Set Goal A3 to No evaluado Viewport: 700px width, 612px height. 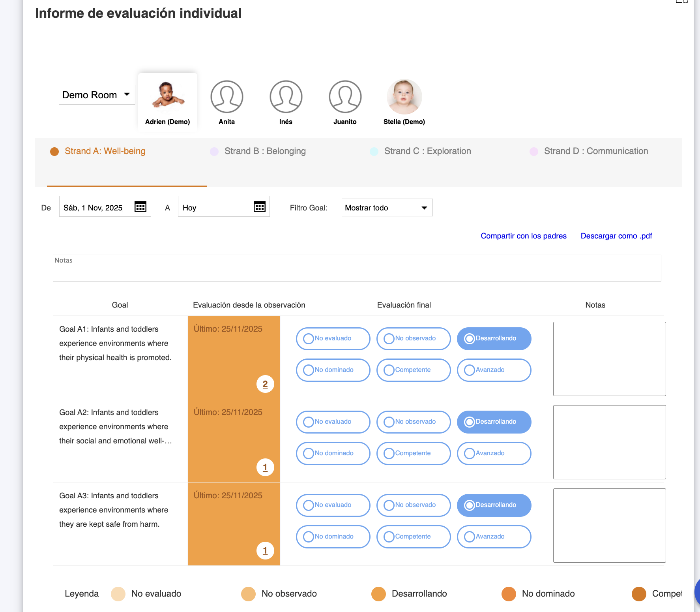[x=333, y=505]
